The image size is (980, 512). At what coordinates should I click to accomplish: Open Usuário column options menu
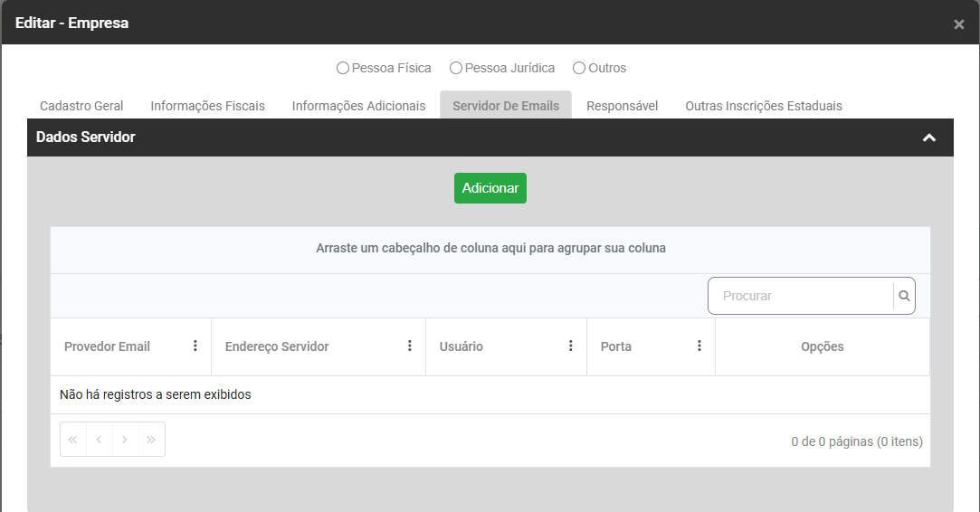pos(571,346)
